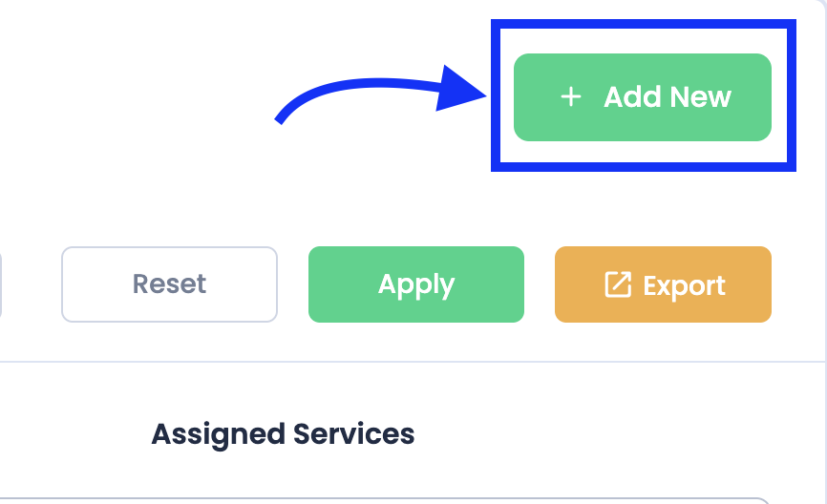Click the plus icon on Add New
827x504 pixels.
pos(571,97)
